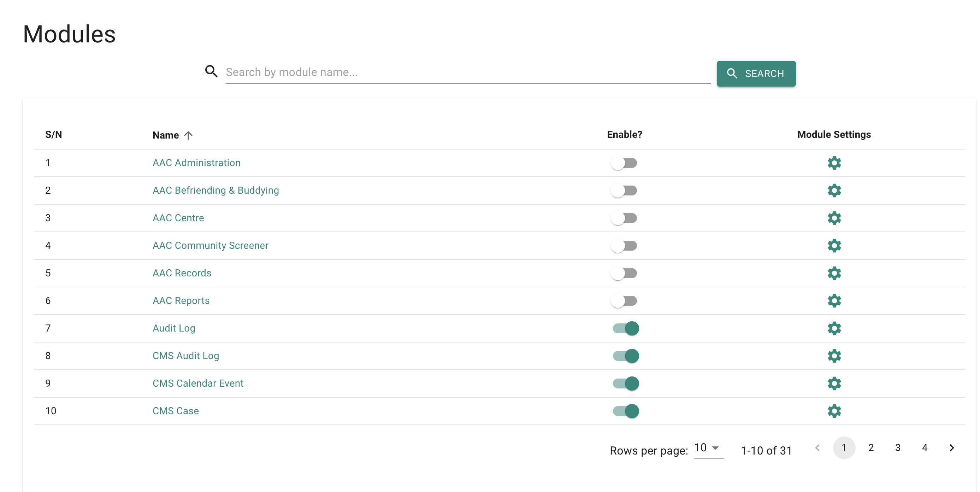Jump to page 4 in pagination
980x492 pixels.
click(925, 448)
